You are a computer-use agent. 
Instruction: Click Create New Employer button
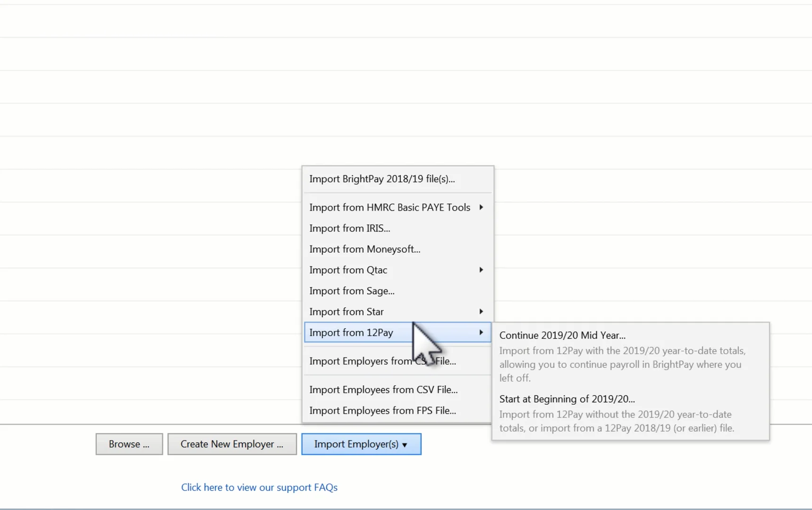coord(232,444)
